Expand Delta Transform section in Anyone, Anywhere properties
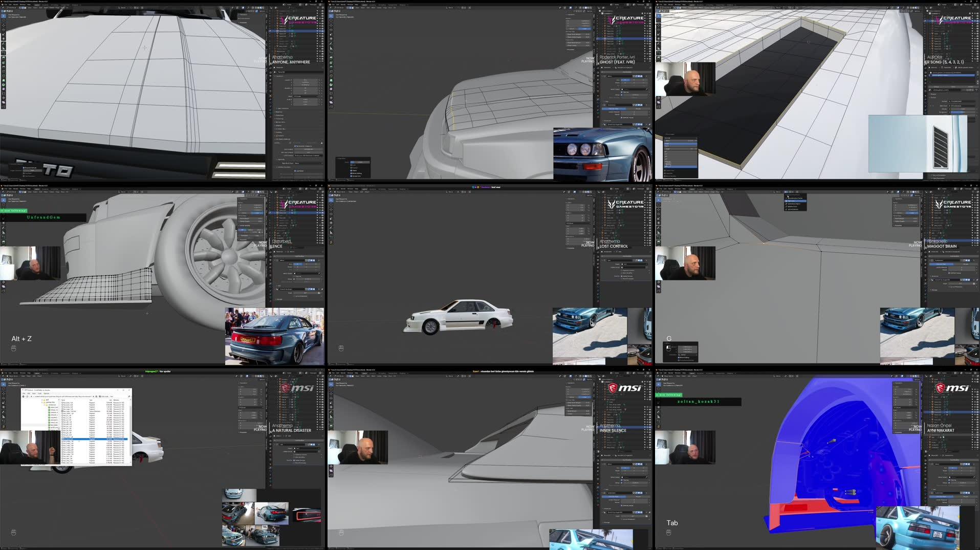This screenshot has width=980, height=550. point(283,108)
